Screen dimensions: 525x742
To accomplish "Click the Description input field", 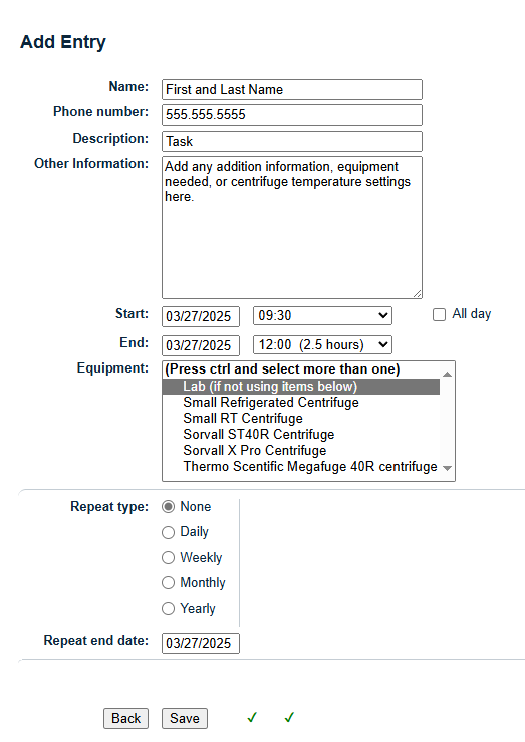I will click(x=292, y=141).
